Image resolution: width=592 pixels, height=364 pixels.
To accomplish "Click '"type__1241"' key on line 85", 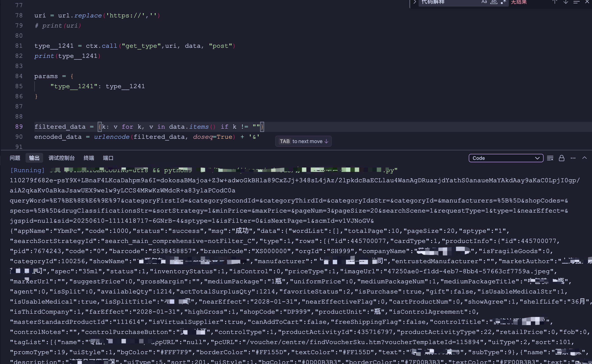I will (74, 86).
